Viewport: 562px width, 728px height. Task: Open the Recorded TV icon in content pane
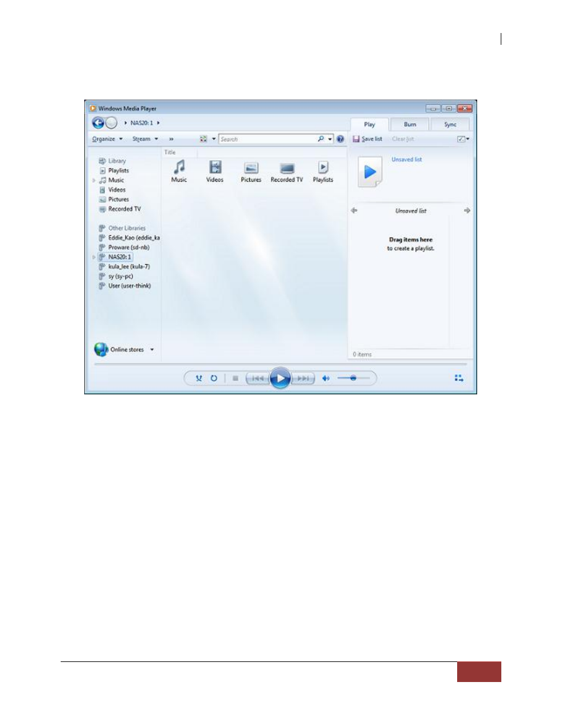click(x=287, y=168)
